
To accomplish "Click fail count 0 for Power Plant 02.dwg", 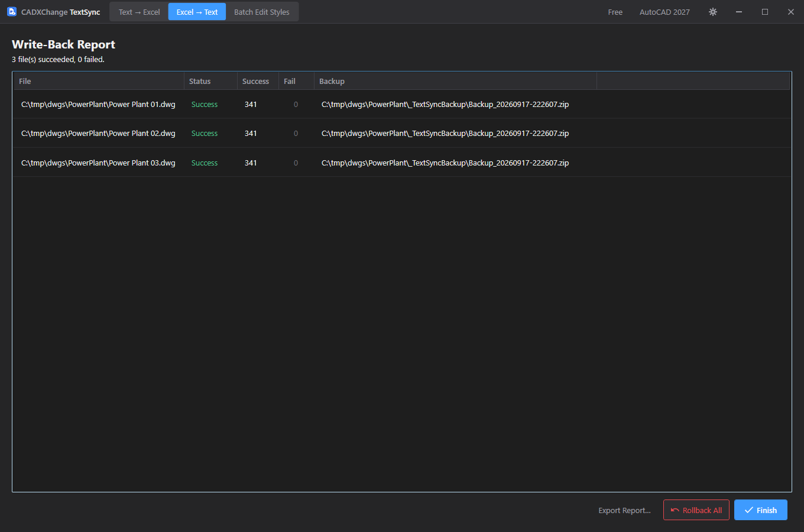I will pos(296,133).
